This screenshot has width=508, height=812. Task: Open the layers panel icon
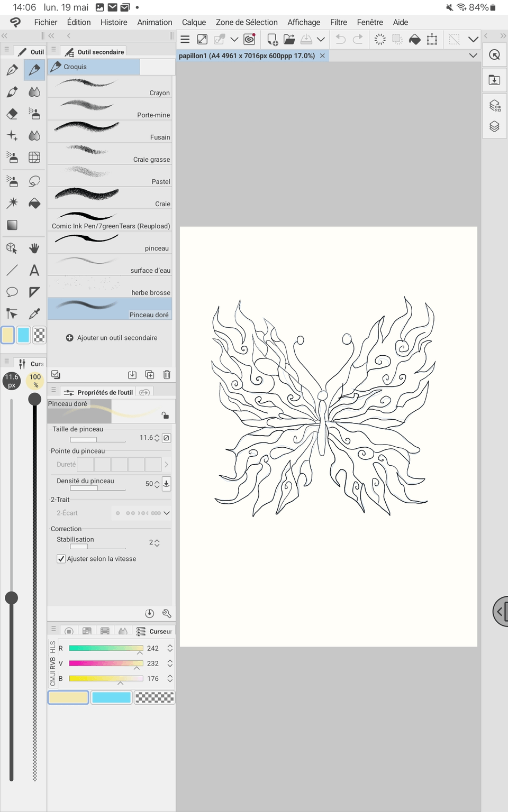(494, 126)
